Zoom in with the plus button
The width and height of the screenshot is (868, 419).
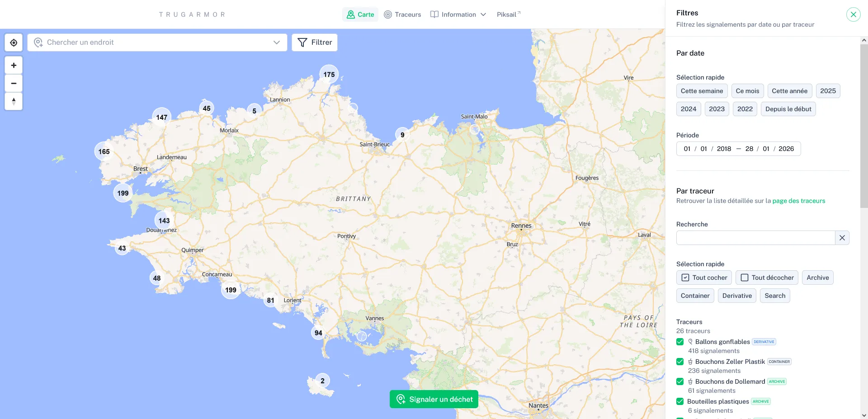pyautogui.click(x=14, y=65)
